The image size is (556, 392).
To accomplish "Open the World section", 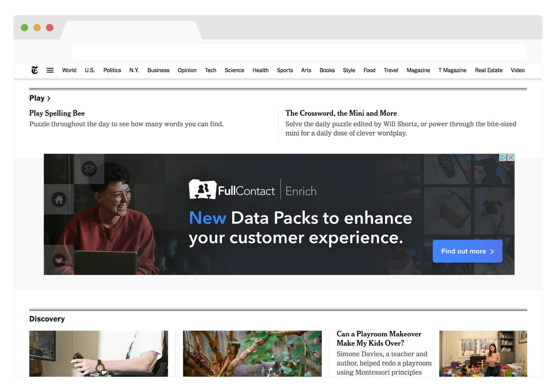I will coord(69,70).
